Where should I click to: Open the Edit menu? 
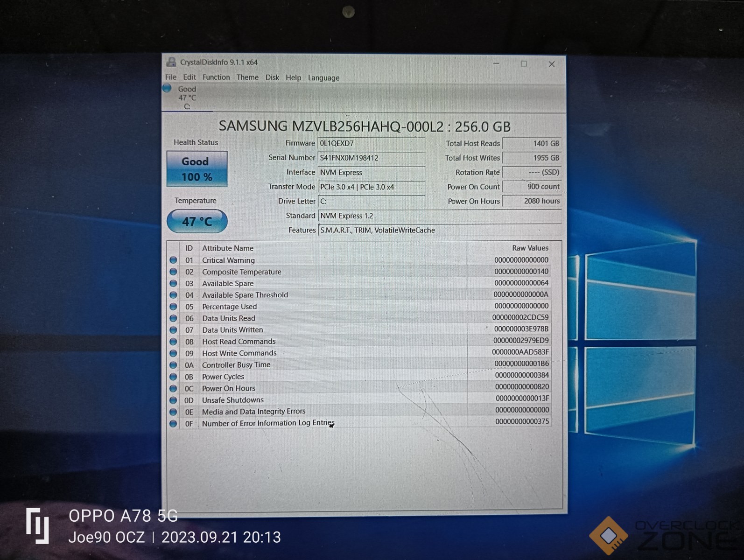(189, 77)
